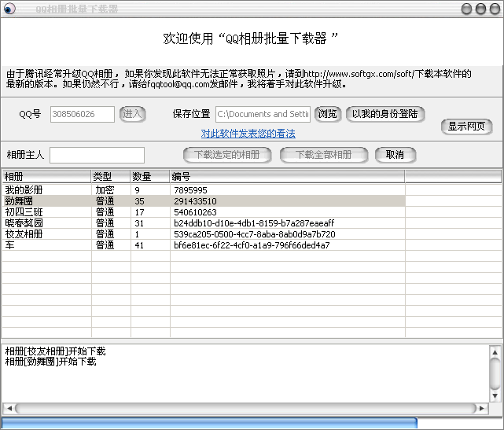
Task: Click the 进入 button next to QQ号
Action: (133, 114)
